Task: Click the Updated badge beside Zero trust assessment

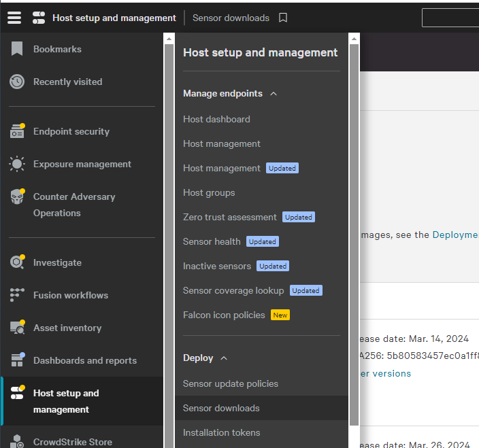Action: tap(299, 217)
